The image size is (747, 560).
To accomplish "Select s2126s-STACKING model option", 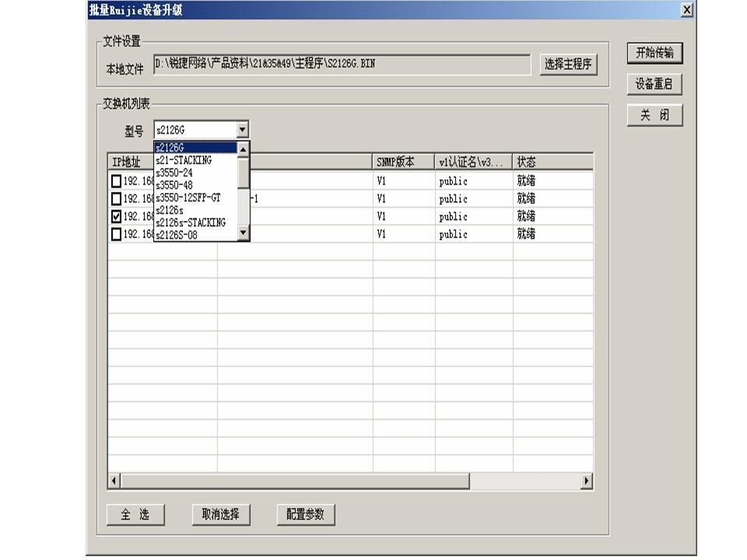I will pyautogui.click(x=191, y=222).
